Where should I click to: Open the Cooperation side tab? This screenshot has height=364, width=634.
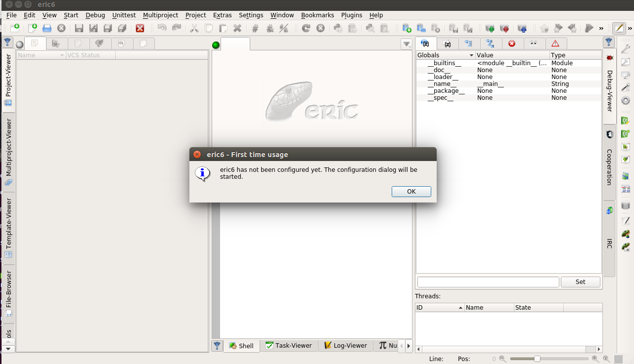point(609,163)
